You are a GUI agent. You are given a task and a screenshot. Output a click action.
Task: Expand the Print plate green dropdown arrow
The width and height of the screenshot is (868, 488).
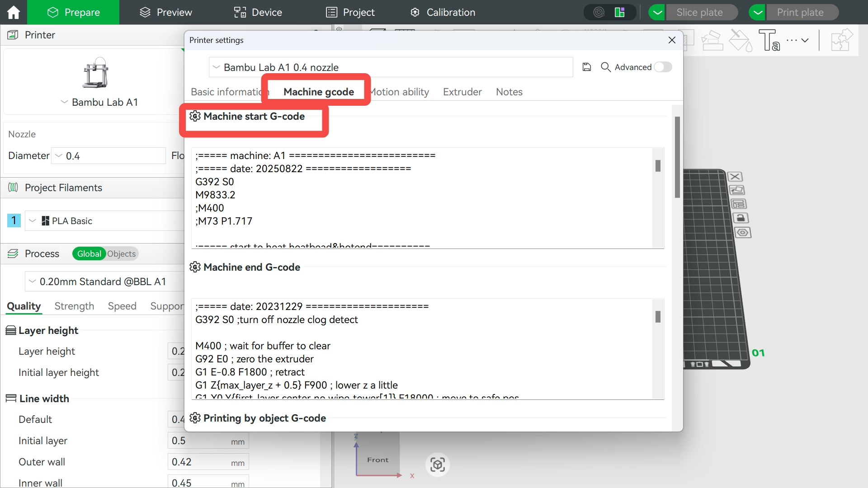pyautogui.click(x=758, y=12)
